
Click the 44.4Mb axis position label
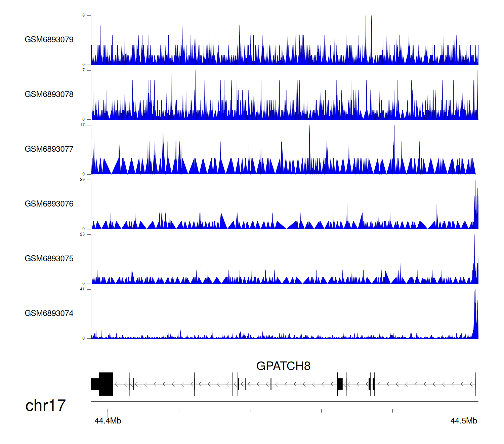(108, 421)
